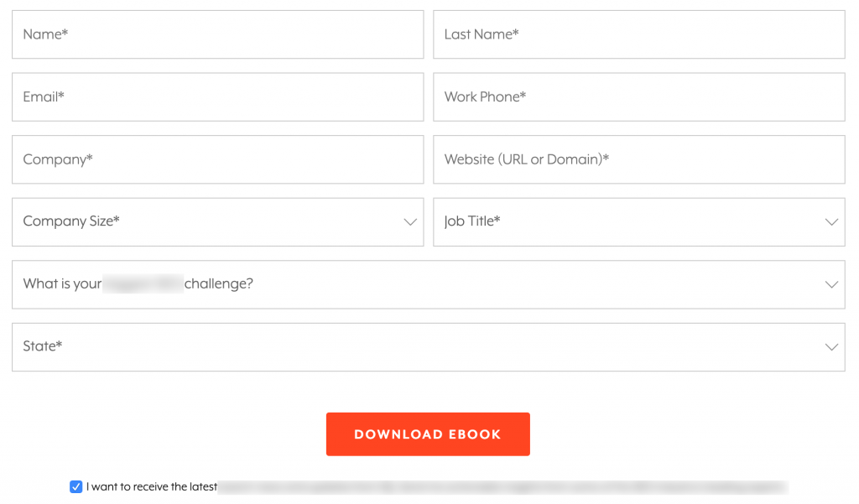
Task: Open the Company Size dropdown
Action: coord(217,222)
